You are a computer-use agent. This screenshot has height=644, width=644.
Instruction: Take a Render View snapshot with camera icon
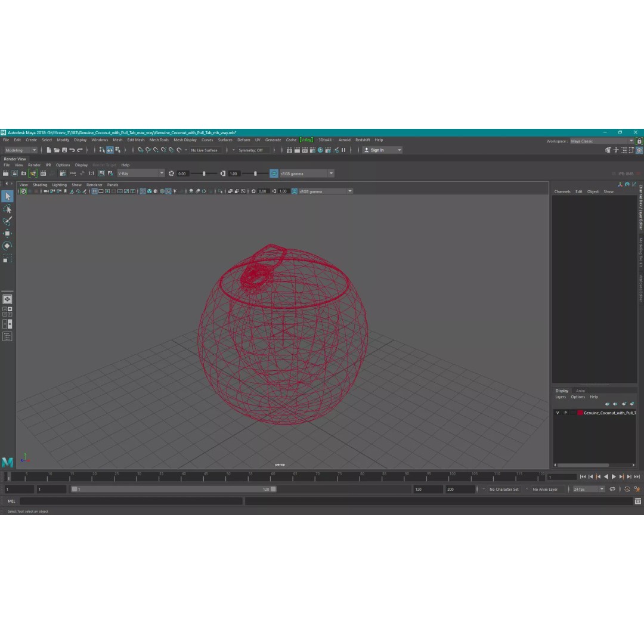pos(24,174)
